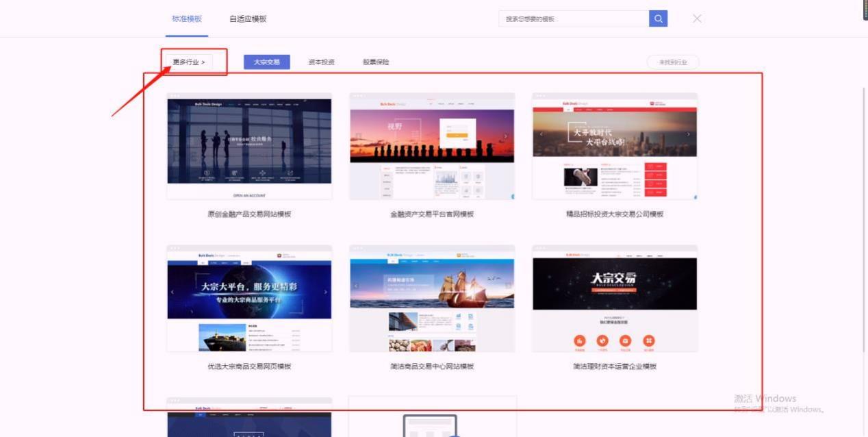Open the 金融资产交易平台官网模板 thumbnail

(431, 145)
